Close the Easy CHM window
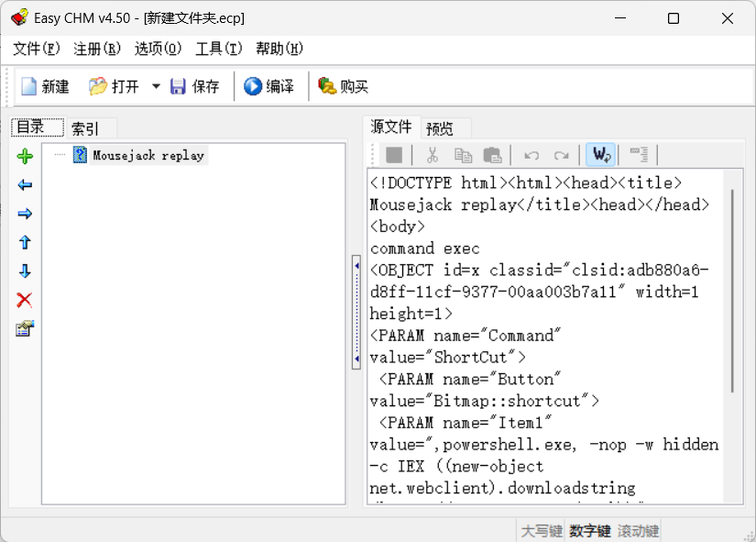This screenshot has height=542, width=756. coord(728,18)
